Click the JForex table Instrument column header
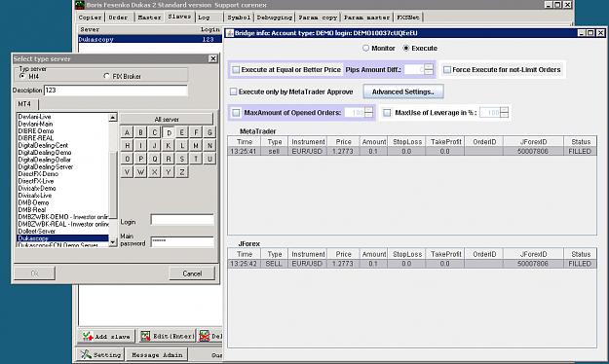Screen dimensions: 609x364 click(x=308, y=254)
